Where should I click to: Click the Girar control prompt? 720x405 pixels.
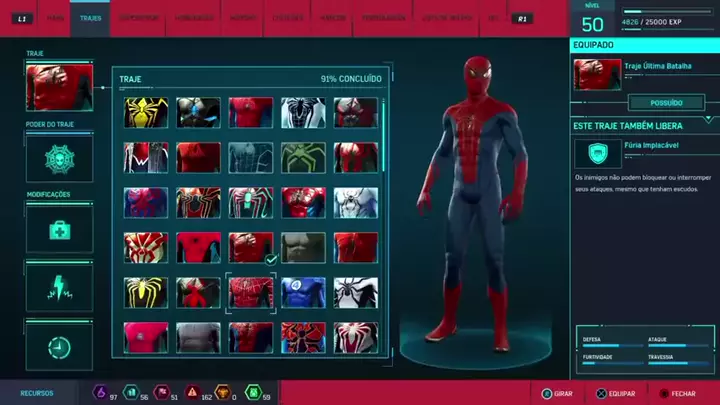tap(557, 394)
